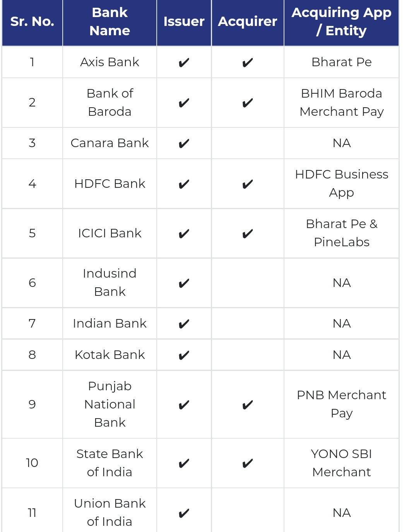The width and height of the screenshot is (409, 532).
Task: Click the Acquiring App / Entity header
Action: point(342,22)
